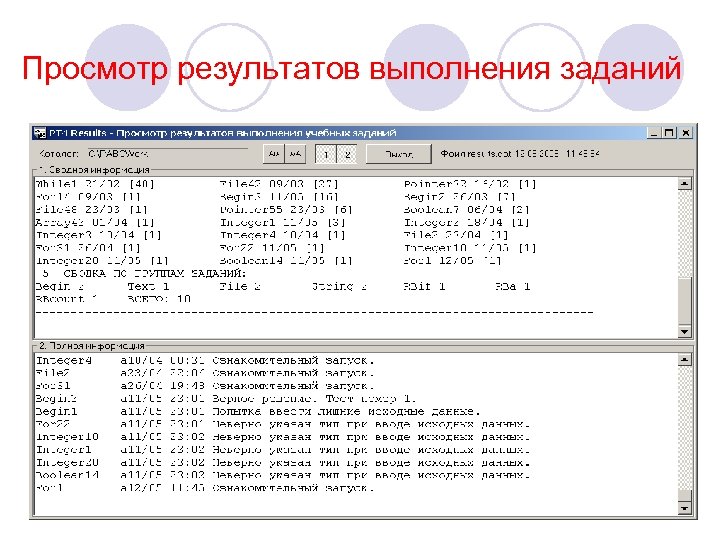This screenshot has width=720, height=540.
Task: Select the Begin1 "Попытка ввести лишние" row
Action: pyautogui.click(x=258, y=411)
